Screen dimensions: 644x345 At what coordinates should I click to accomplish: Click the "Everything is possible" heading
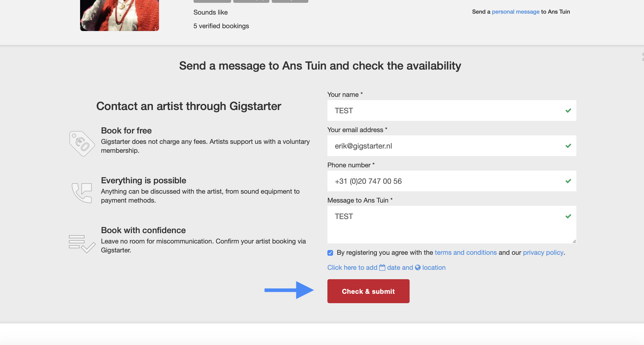(x=144, y=180)
